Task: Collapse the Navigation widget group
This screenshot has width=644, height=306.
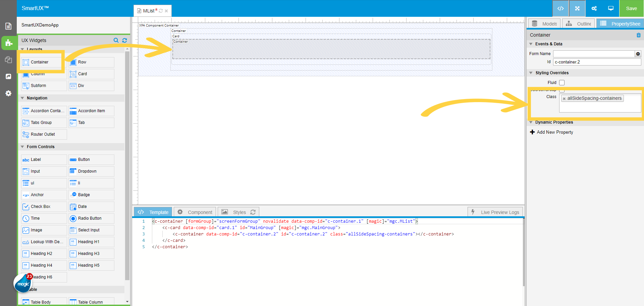Action: point(22,98)
